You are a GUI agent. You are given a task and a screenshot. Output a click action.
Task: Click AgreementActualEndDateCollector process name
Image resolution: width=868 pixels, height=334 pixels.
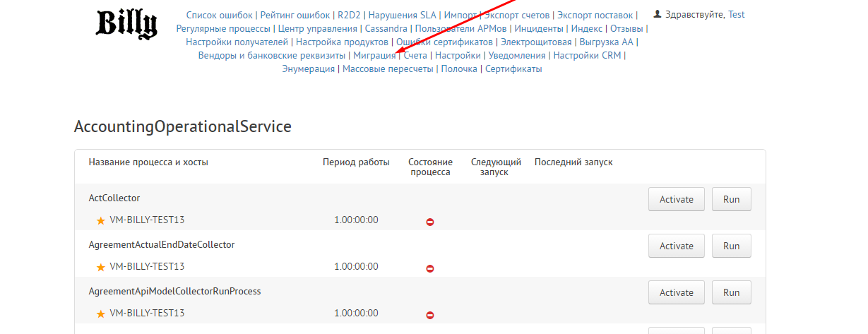coord(162,245)
